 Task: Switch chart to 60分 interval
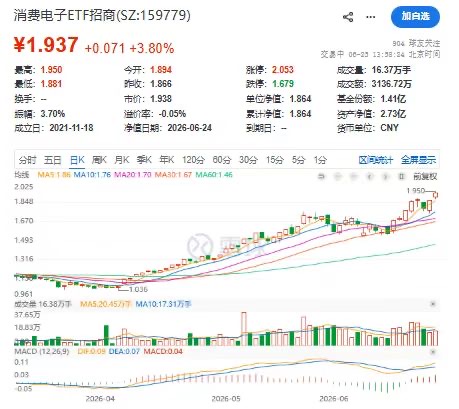(x=222, y=160)
